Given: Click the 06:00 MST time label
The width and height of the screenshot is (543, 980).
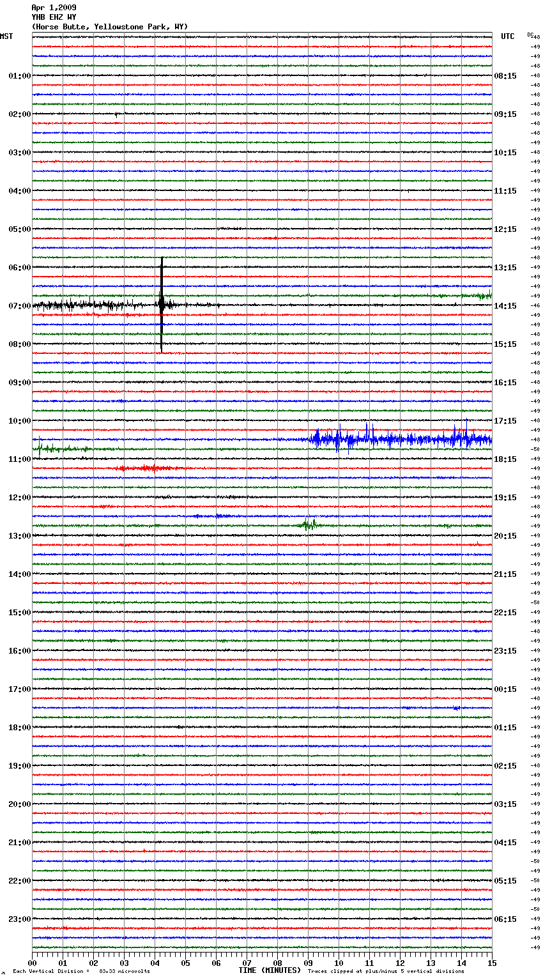Looking at the screenshot, I should [x=20, y=268].
